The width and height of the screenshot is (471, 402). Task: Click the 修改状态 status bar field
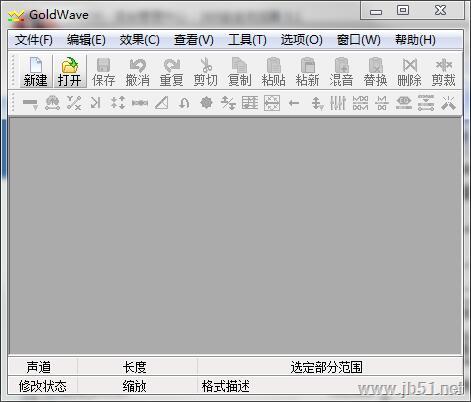click(x=43, y=386)
